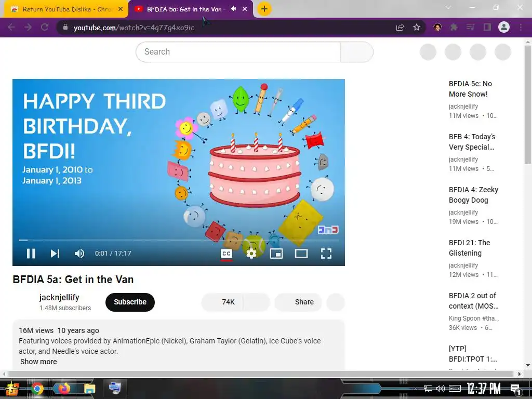Screen dimensions: 532x399
Task: Click the search submit button
Action: pyautogui.click(x=356, y=52)
